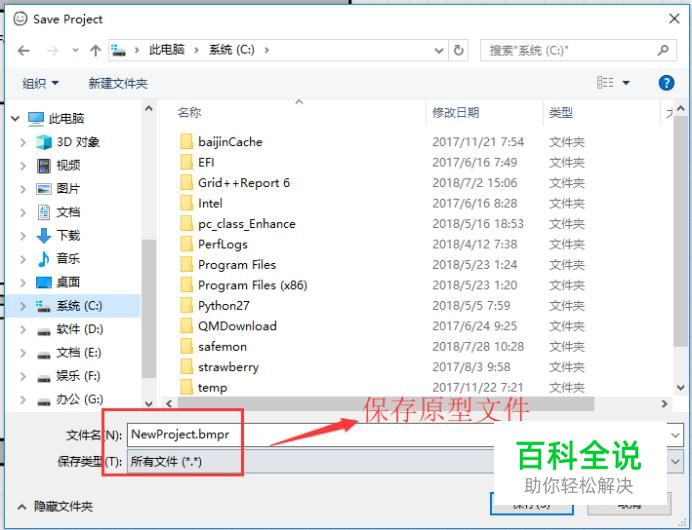This screenshot has height=530, width=692.
Task: Select 音乐 in the navigation tree
Action: 68,259
